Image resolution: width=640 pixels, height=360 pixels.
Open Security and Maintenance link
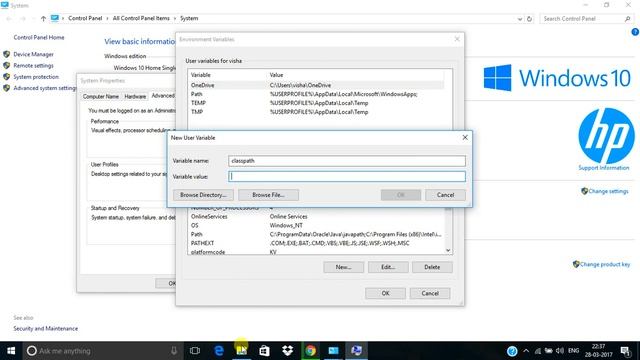coord(45,329)
